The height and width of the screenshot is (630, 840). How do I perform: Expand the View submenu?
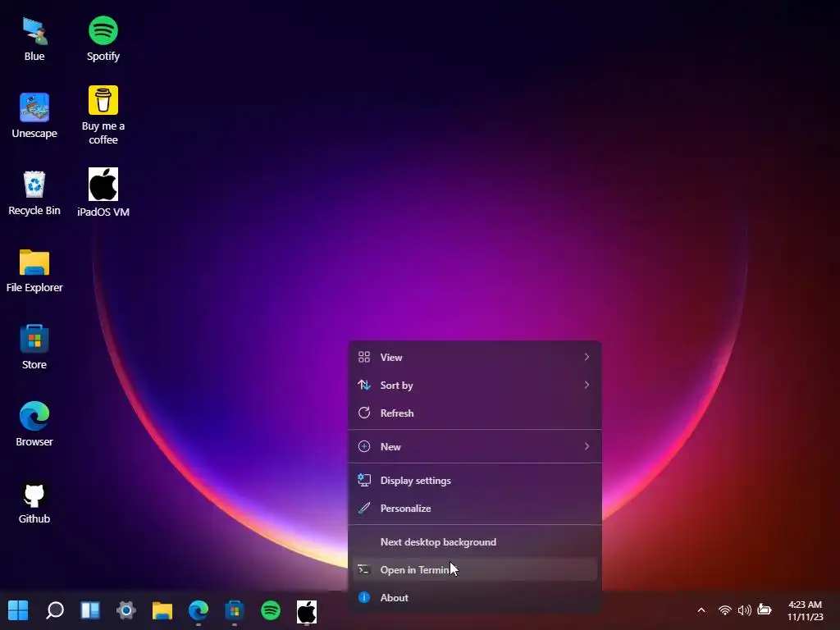tap(475, 358)
